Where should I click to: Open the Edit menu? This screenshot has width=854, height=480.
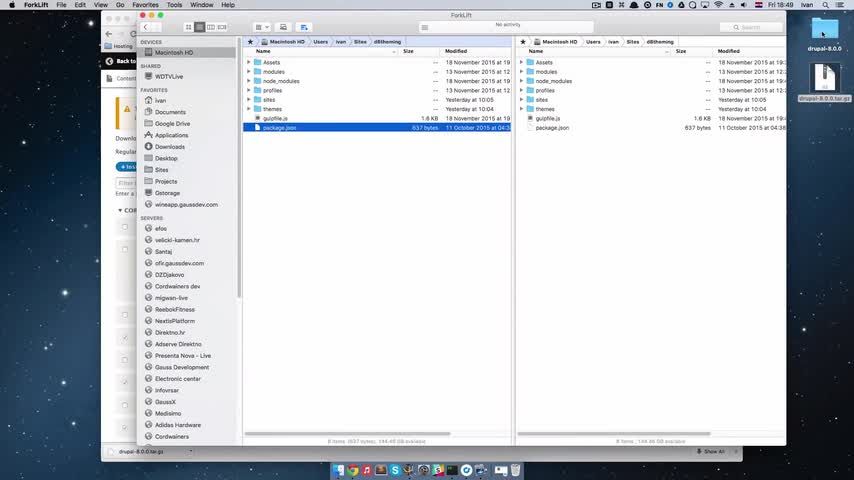pyautogui.click(x=80, y=5)
